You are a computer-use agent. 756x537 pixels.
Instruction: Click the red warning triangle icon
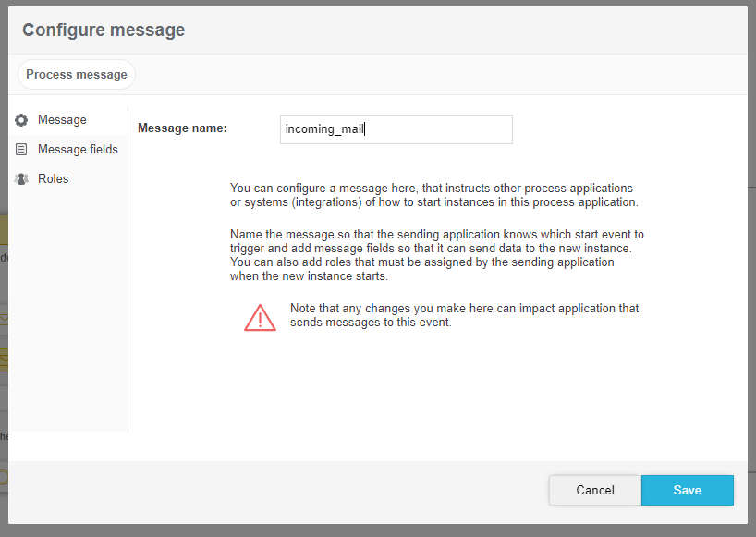[x=260, y=317]
